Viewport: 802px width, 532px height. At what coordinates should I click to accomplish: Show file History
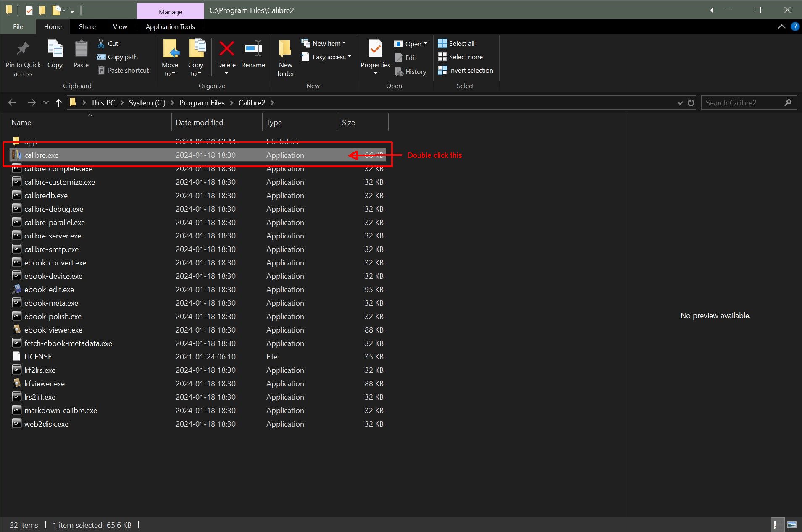click(411, 72)
